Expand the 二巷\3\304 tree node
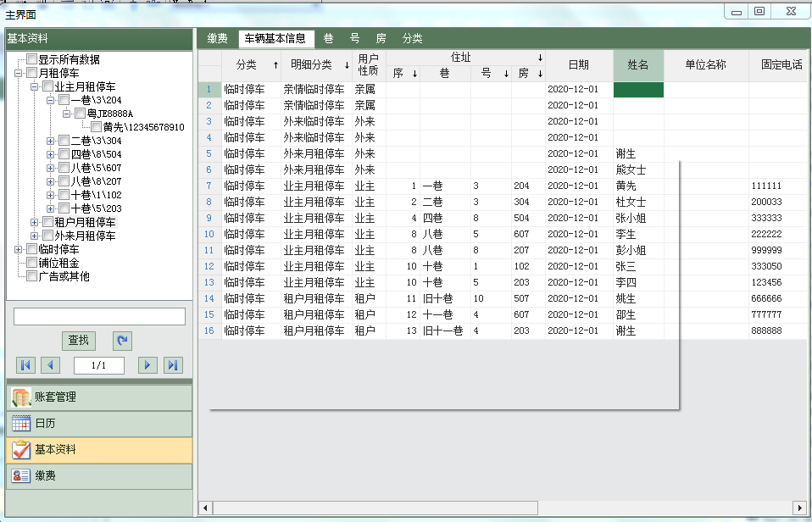The width and height of the screenshot is (812, 522). (x=50, y=141)
